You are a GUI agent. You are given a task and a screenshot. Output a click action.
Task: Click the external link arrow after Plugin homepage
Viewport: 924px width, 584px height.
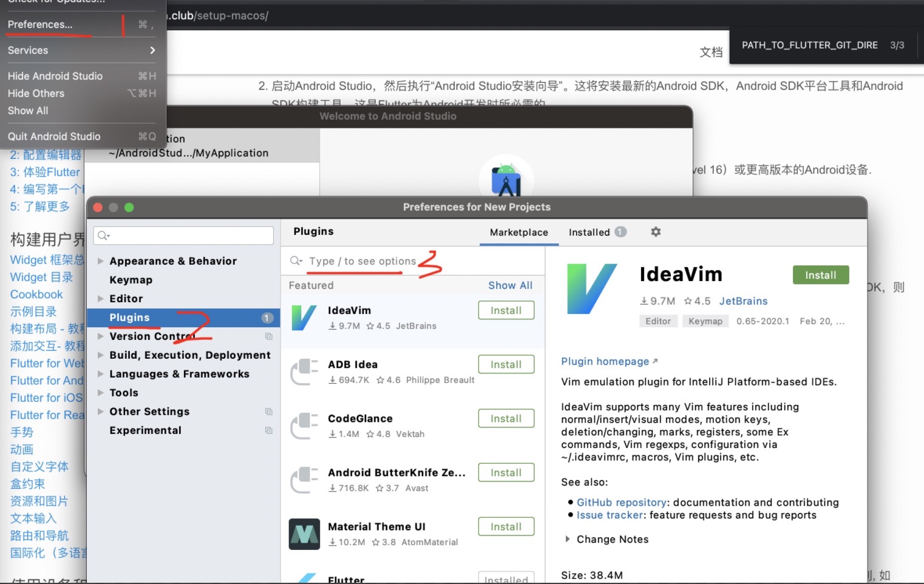tap(655, 361)
